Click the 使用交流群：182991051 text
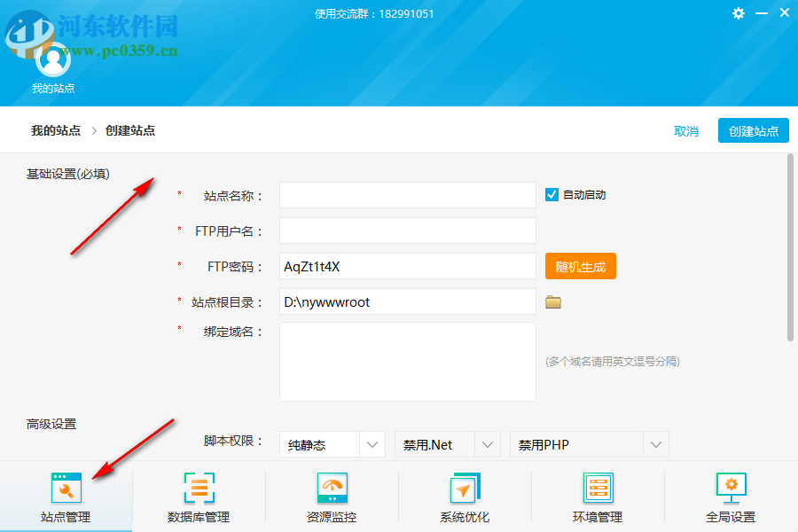798x532 pixels. click(x=374, y=14)
